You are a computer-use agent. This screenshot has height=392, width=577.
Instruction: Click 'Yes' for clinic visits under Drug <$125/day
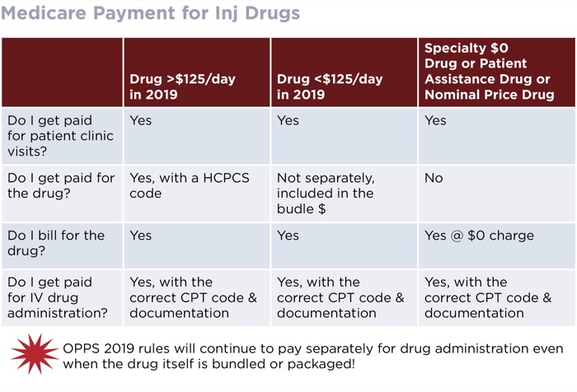point(288,120)
